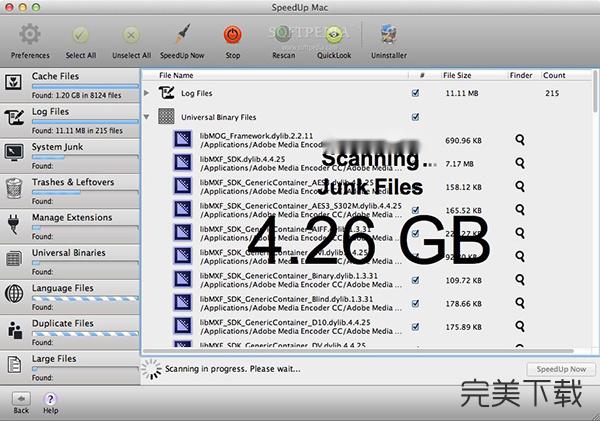Click the Cache Files progress bar
600x421 pixels.
pyautogui.click(x=85, y=86)
